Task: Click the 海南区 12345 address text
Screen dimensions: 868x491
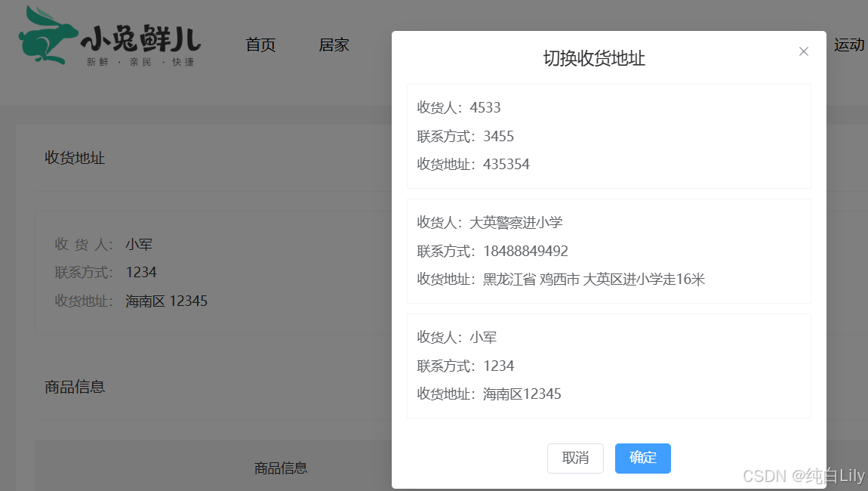Action: click(167, 301)
